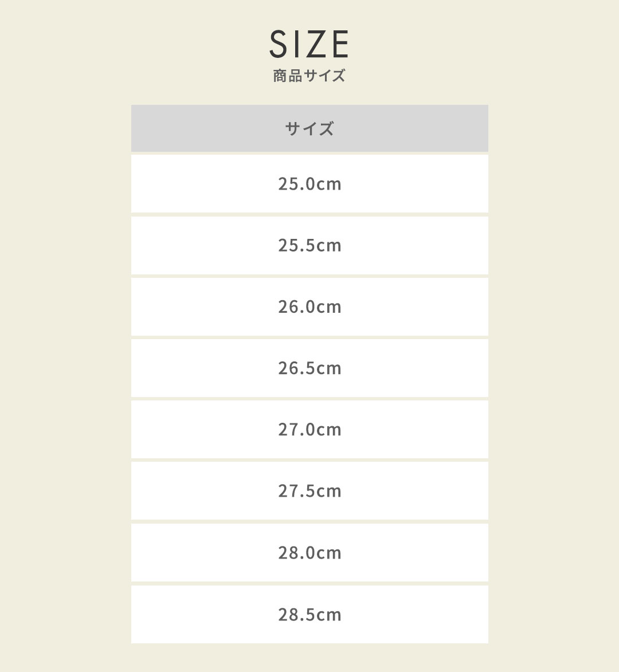
Task: Select the 25.0cm size row
Action: 309,184
